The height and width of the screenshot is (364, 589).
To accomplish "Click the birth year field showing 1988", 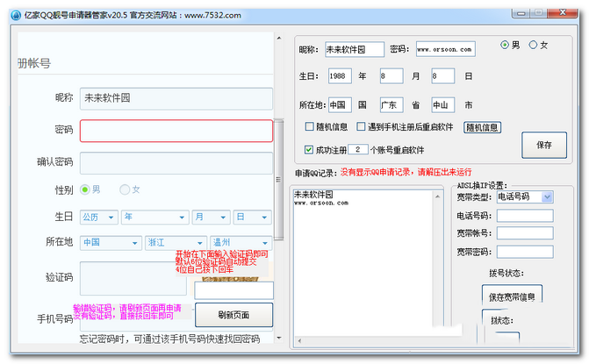I will (x=340, y=75).
